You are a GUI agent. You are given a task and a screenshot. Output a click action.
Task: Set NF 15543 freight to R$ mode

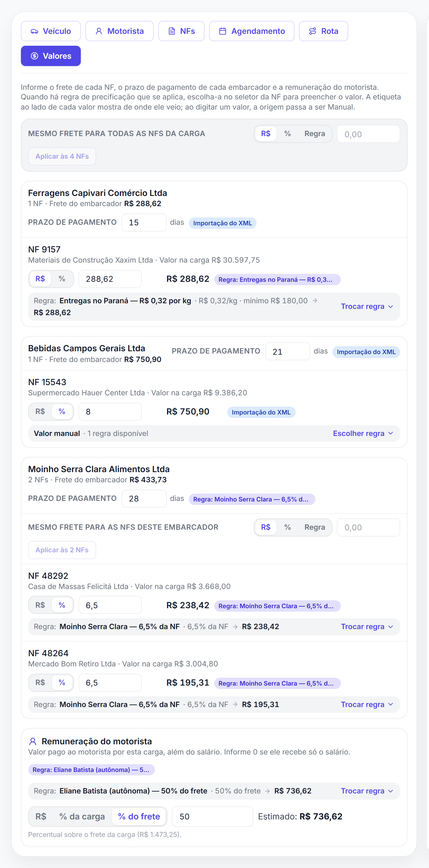tap(40, 412)
